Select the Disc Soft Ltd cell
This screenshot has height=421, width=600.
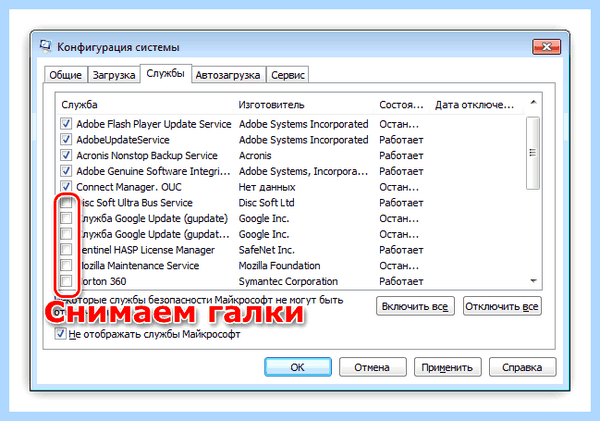click(266, 202)
